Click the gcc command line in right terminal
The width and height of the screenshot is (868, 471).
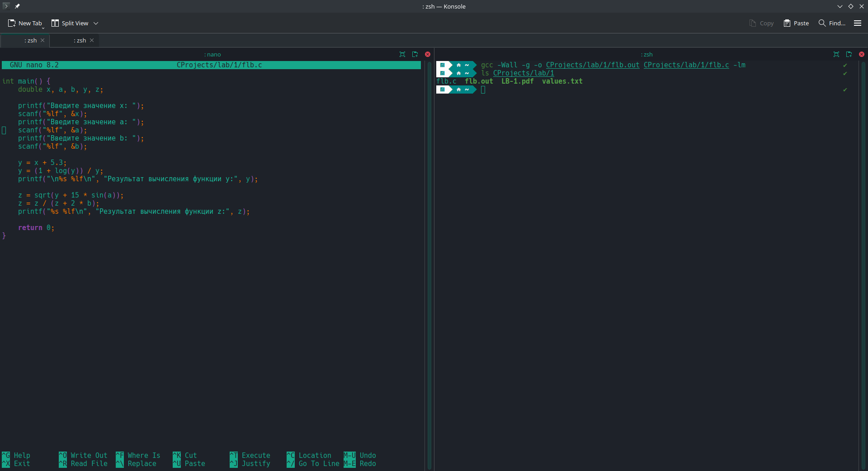[613, 65]
